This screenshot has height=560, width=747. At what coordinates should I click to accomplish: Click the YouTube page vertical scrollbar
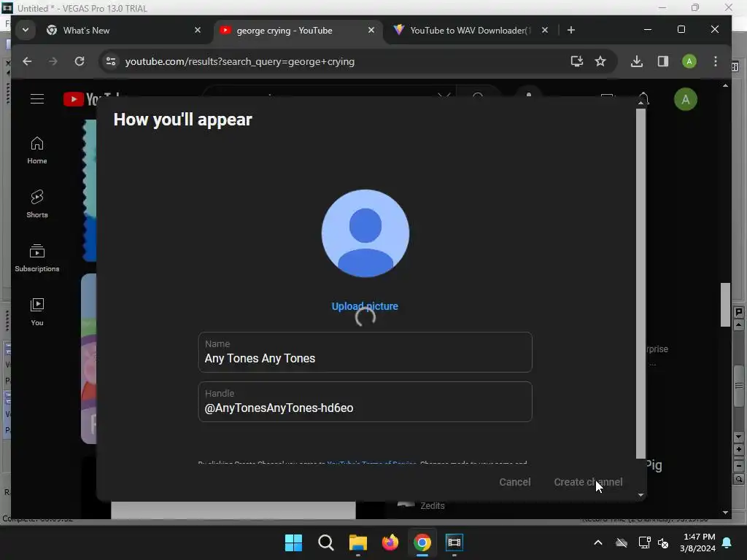(x=725, y=305)
